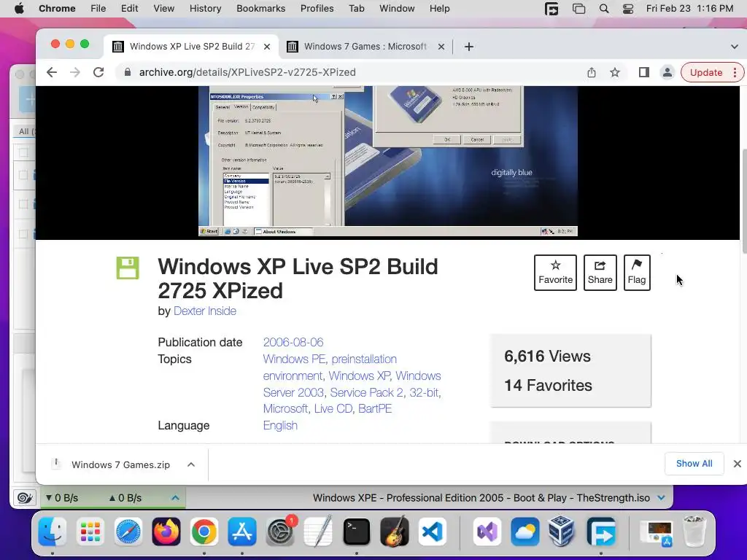Click the English language link
Screen dimensions: 747x560
coord(280,425)
